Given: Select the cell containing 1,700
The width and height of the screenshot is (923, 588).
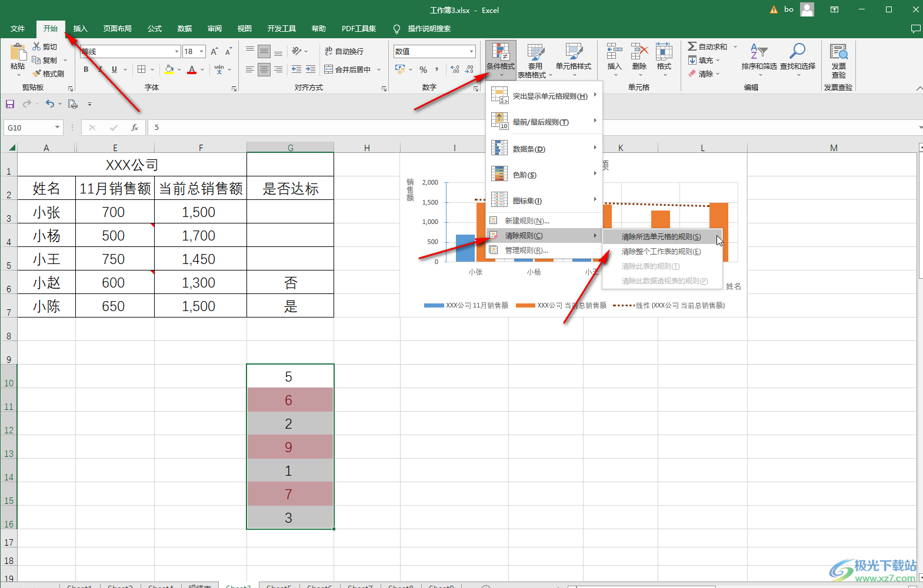Looking at the screenshot, I should point(200,235).
